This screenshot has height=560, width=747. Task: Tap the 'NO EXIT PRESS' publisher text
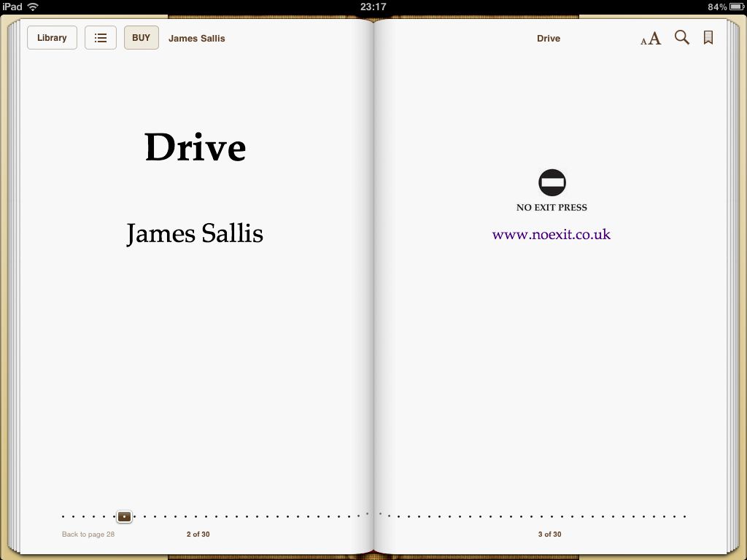coord(551,208)
